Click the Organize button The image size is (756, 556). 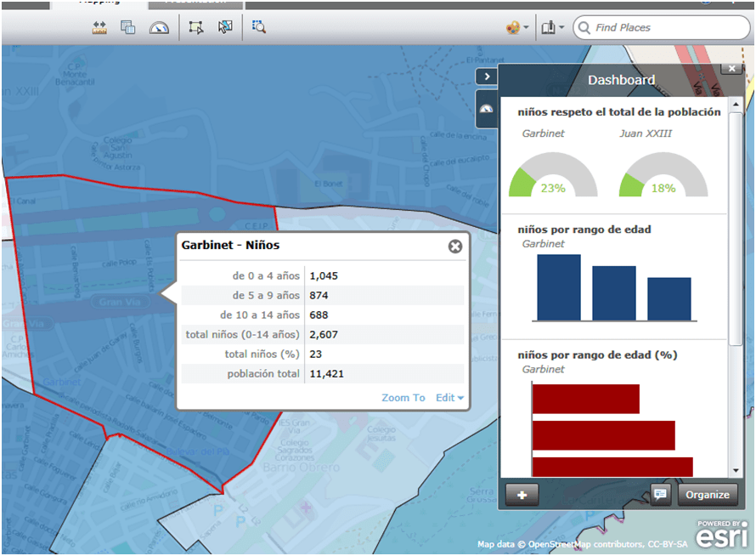[x=708, y=495]
